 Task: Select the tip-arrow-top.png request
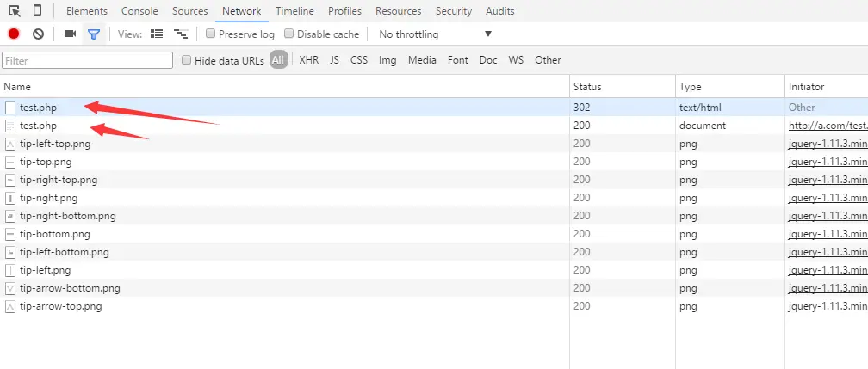click(434, 306)
